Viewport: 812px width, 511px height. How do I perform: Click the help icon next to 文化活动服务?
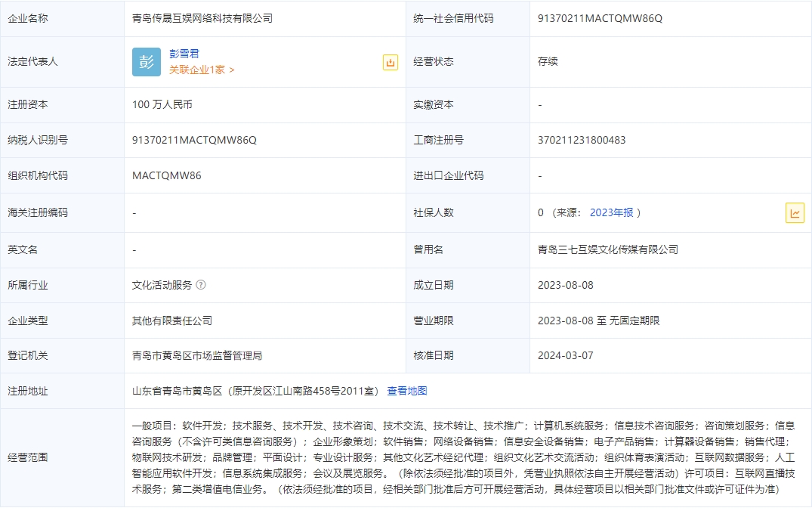coord(201,285)
